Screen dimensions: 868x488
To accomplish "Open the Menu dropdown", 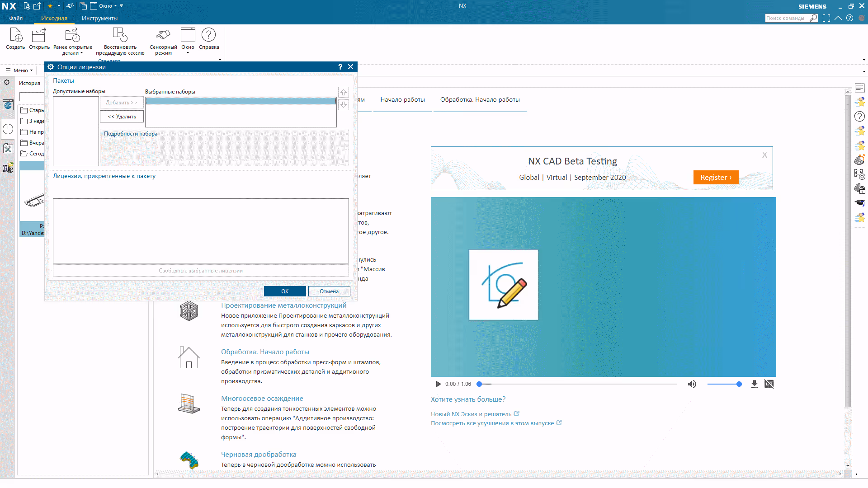I will [x=20, y=70].
